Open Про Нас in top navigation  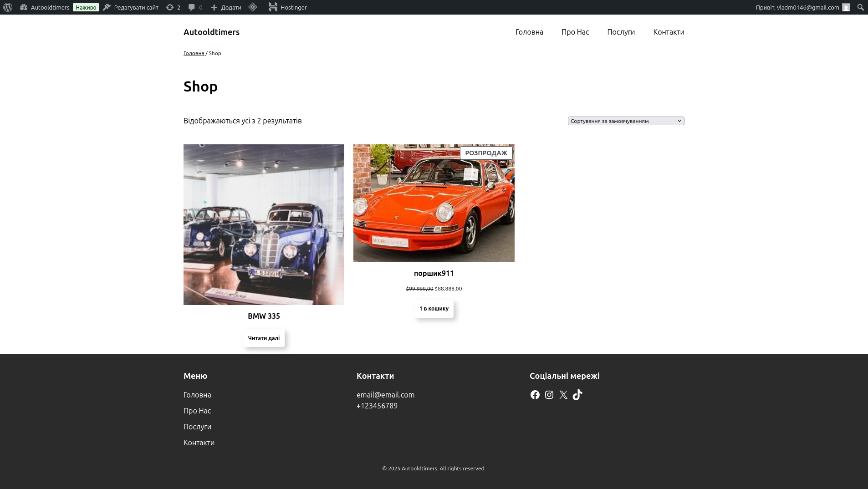coord(575,32)
